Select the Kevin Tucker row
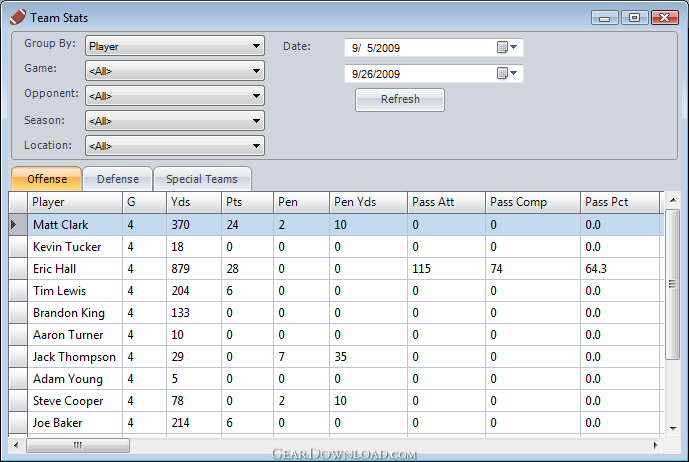The image size is (689, 462). (x=336, y=247)
